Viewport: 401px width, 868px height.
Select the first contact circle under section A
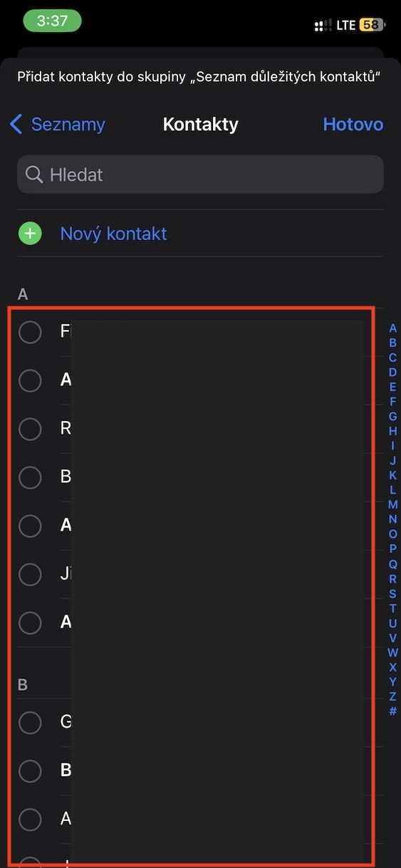30,332
